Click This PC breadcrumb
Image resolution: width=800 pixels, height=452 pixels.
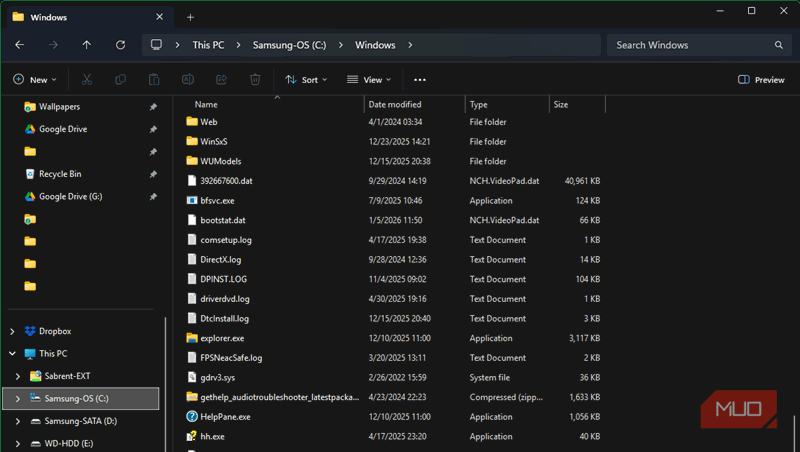point(208,45)
